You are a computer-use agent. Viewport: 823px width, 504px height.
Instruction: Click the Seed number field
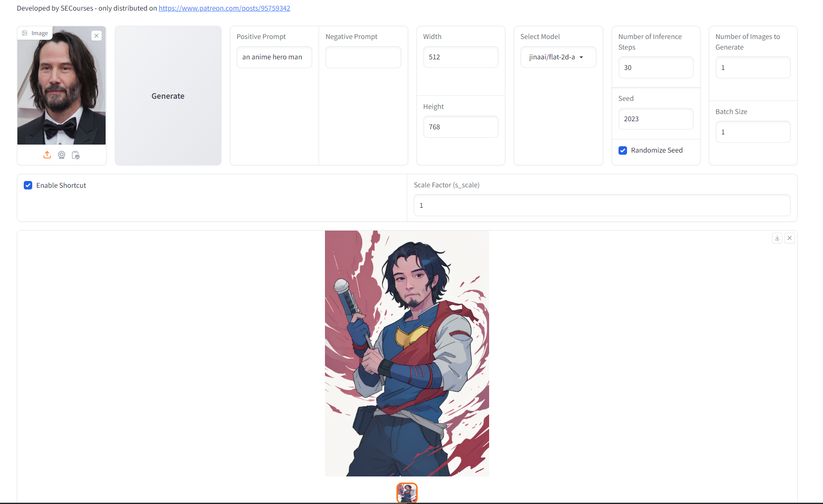click(x=655, y=119)
